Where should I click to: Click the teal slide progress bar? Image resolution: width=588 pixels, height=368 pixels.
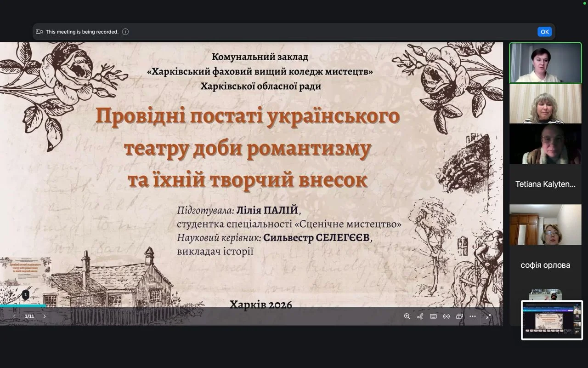23,306
